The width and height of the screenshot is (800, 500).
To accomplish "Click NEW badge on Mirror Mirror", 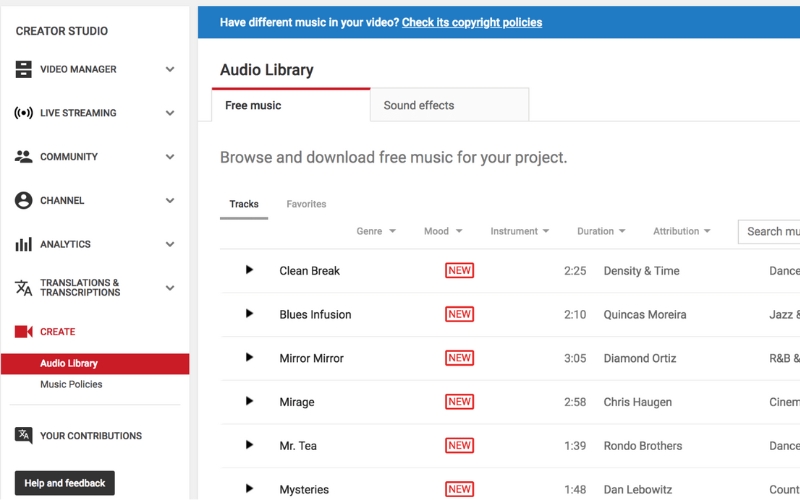I will tap(459, 358).
